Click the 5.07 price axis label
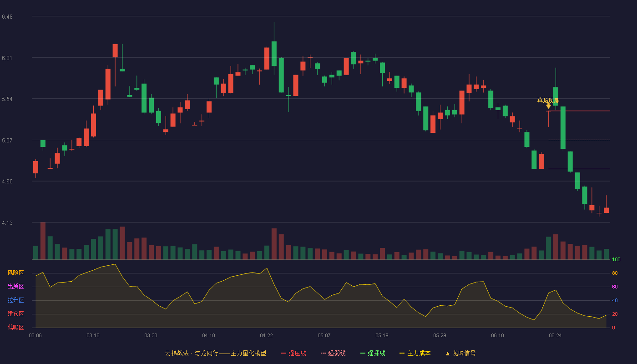Screen dimensions: 637x364 click(7, 141)
